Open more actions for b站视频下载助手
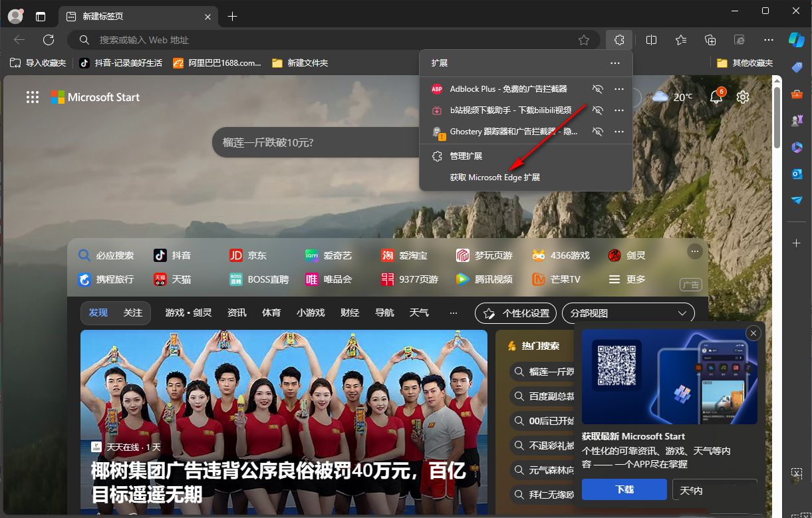This screenshot has height=518, width=812. 619,110
